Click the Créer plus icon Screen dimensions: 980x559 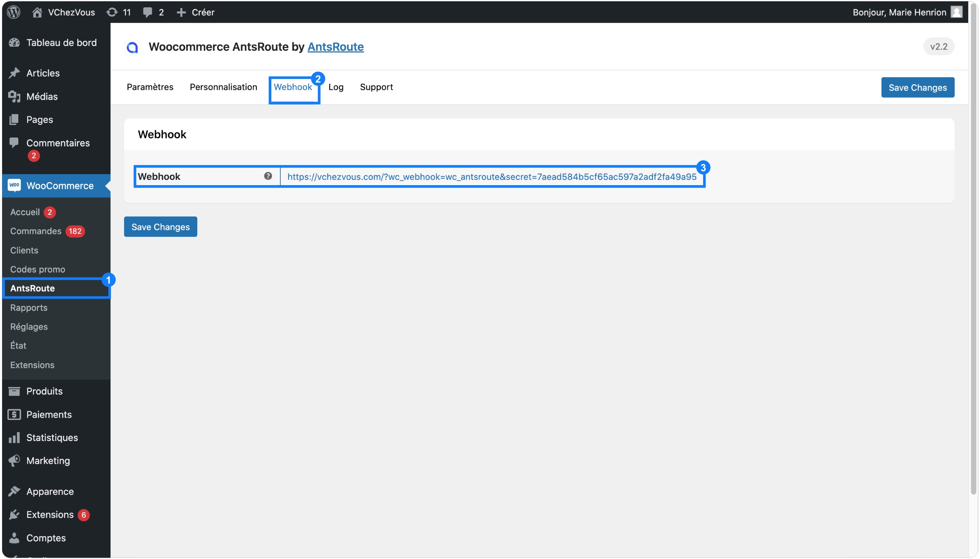pos(181,12)
